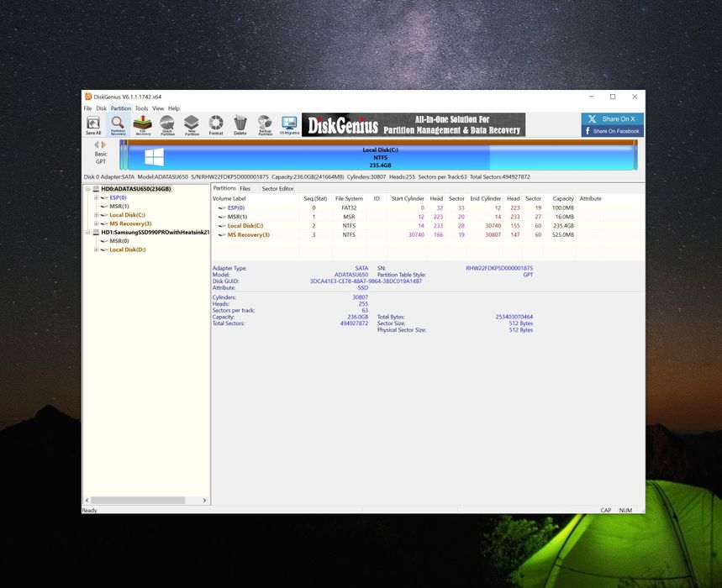Go to previous disk with left arrow

(97, 145)
